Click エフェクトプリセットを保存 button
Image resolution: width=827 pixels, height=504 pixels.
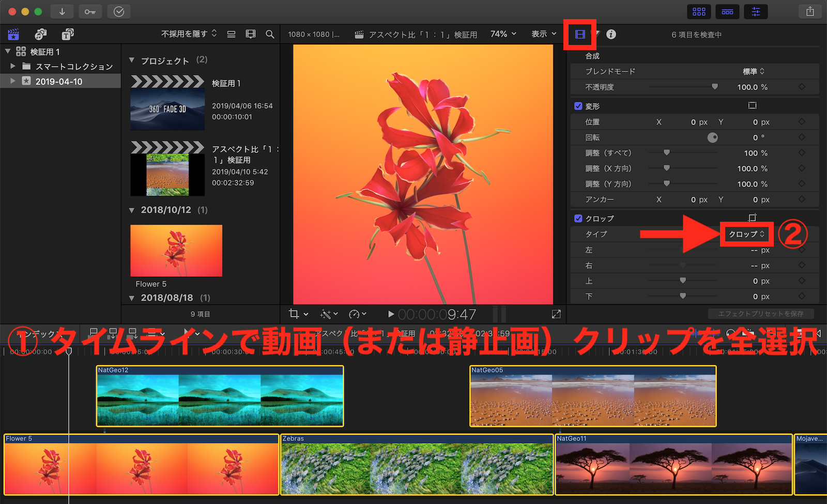(761, 314)
